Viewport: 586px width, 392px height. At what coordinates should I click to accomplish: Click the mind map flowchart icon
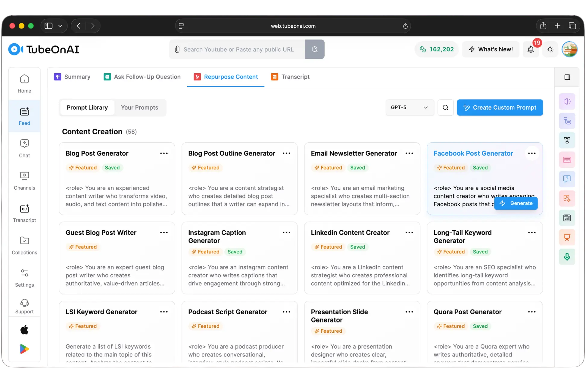point(567,140)
